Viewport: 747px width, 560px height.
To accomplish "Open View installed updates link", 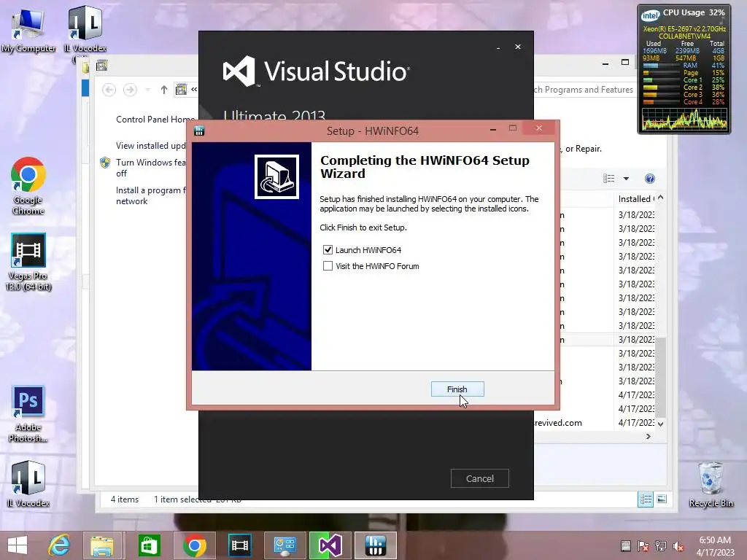I will tap(151, 146).
